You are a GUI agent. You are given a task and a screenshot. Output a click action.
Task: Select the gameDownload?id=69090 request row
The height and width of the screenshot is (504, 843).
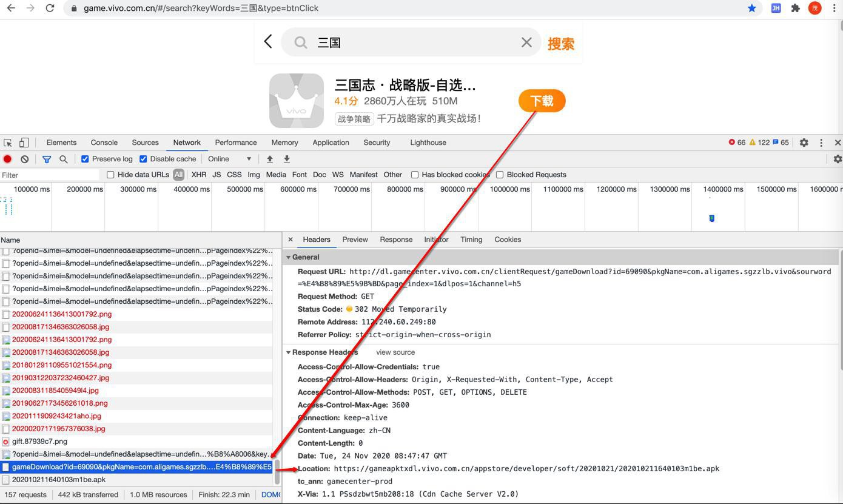tap(136, 467)
